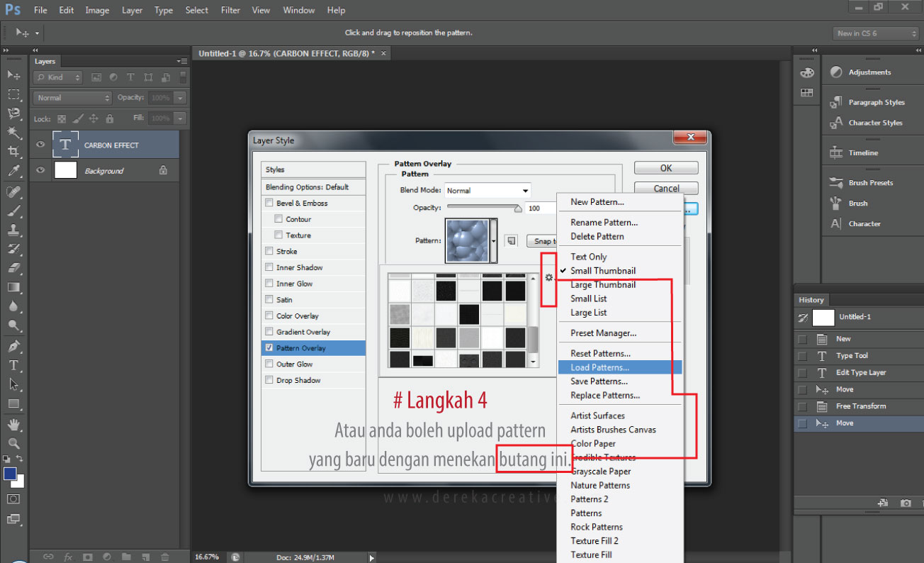Click OK in Layer Style dialog
This screenshot has height=563, width=924.
665,168
